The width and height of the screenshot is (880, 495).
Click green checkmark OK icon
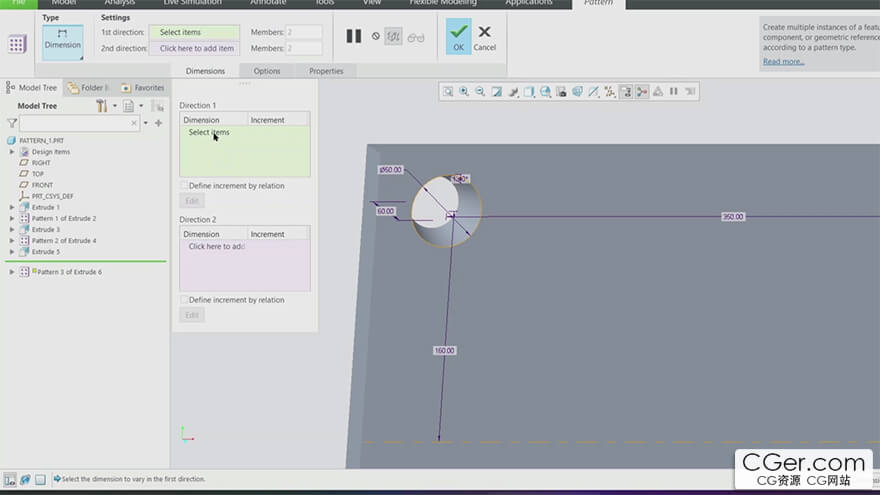coord(458,35)
